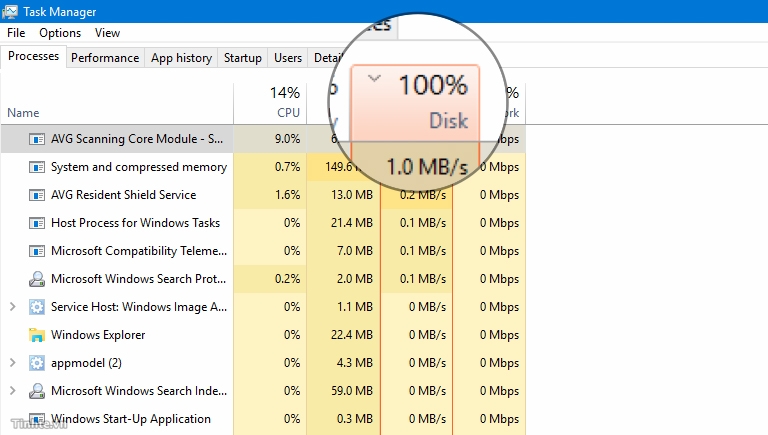
Task: Expand the Service Host: Windows Image row
Action: [13, 307]
